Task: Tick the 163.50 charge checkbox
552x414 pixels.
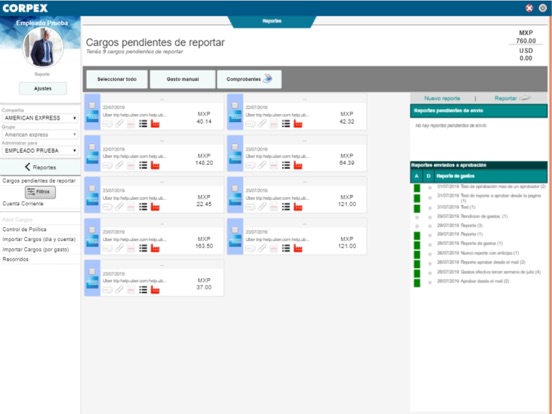Action: pyautogui.click(x=92, y=230)
